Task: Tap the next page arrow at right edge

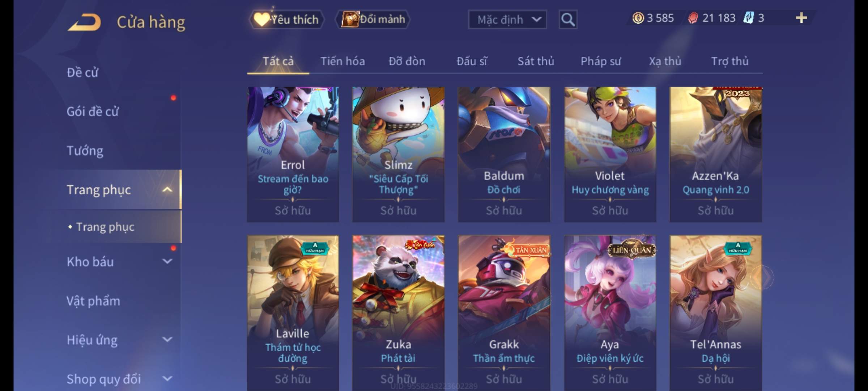Action: tap(764, 277)
